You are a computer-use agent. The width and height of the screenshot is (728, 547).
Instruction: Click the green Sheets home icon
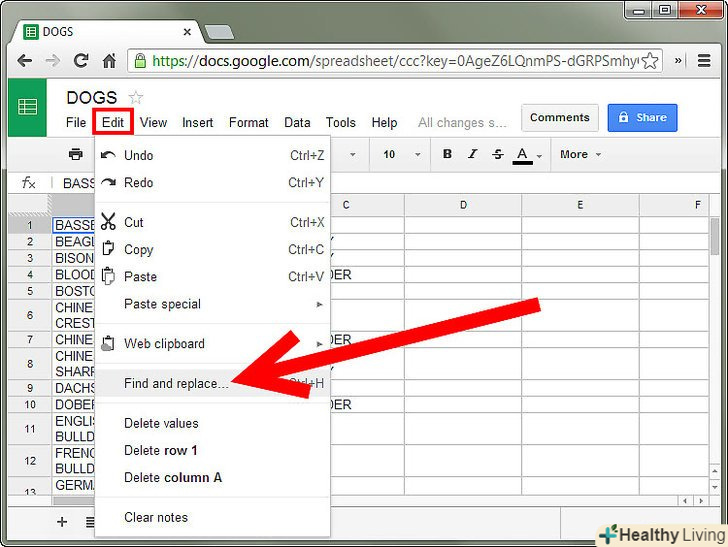tap(27, 107)
